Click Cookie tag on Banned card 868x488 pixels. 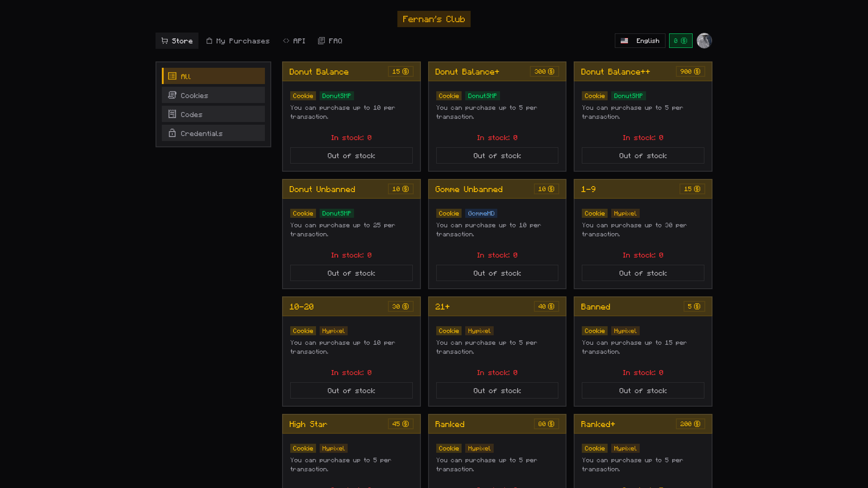[594, 331]
